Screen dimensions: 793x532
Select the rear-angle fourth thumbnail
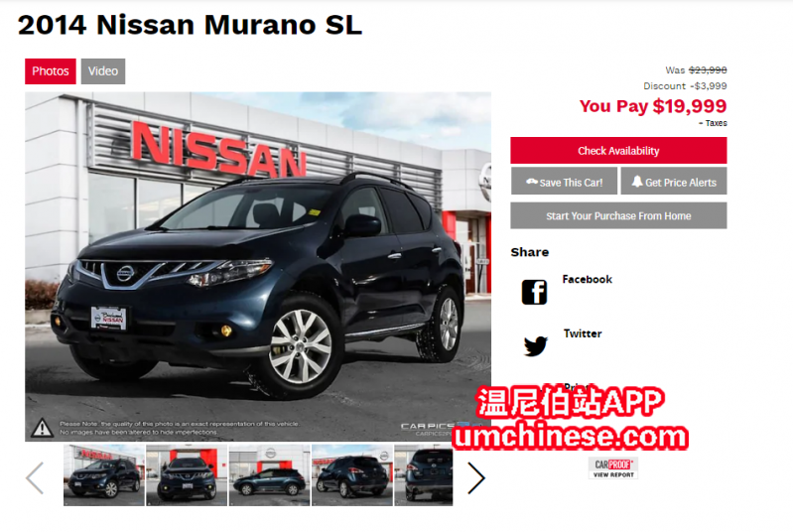(352, 475)
